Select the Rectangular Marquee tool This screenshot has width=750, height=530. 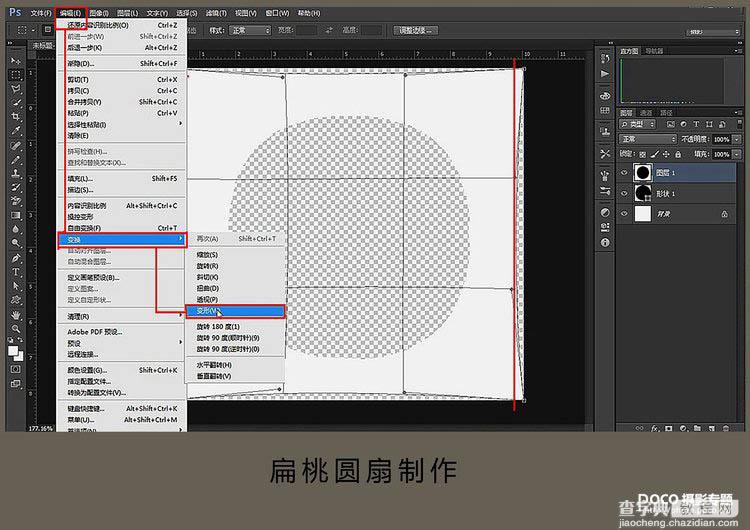point(16,75)
